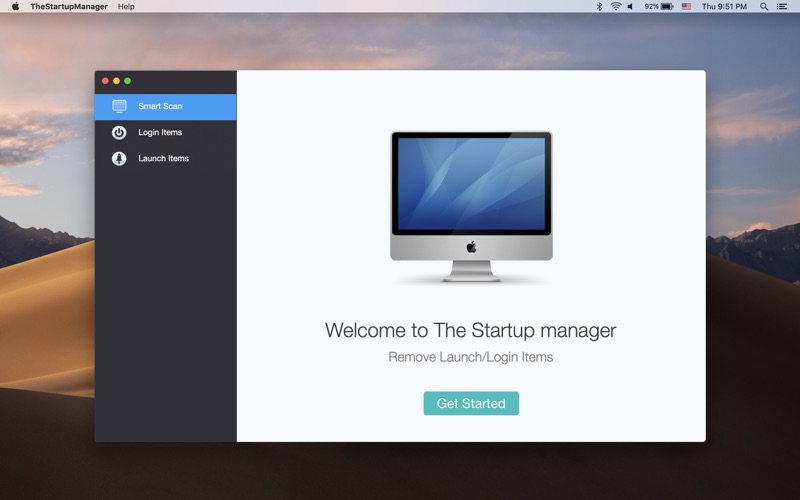Click the battery status icon
This screenshot has width=800, height=500.
point(667,7)
